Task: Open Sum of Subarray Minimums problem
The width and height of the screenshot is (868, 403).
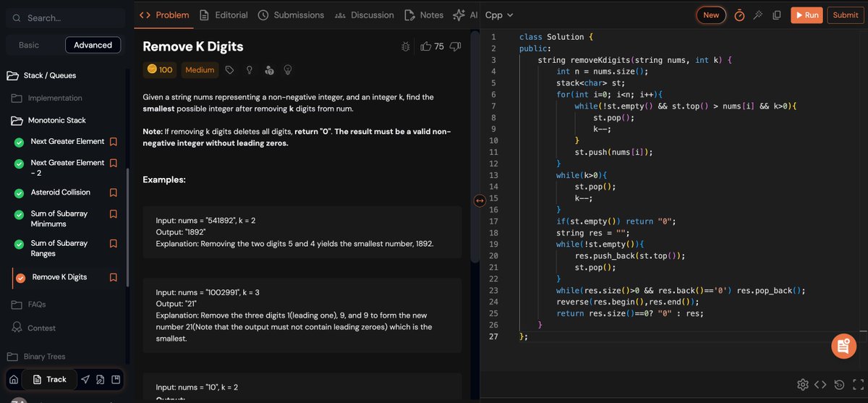Action: click(x=59, y=219)
